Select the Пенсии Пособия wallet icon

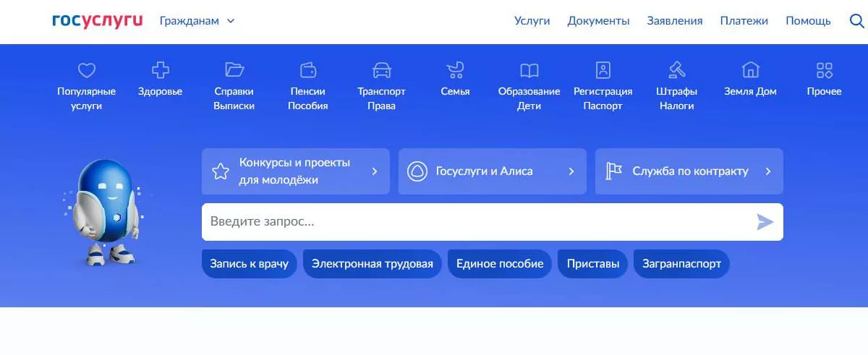(x=308, y=70)
